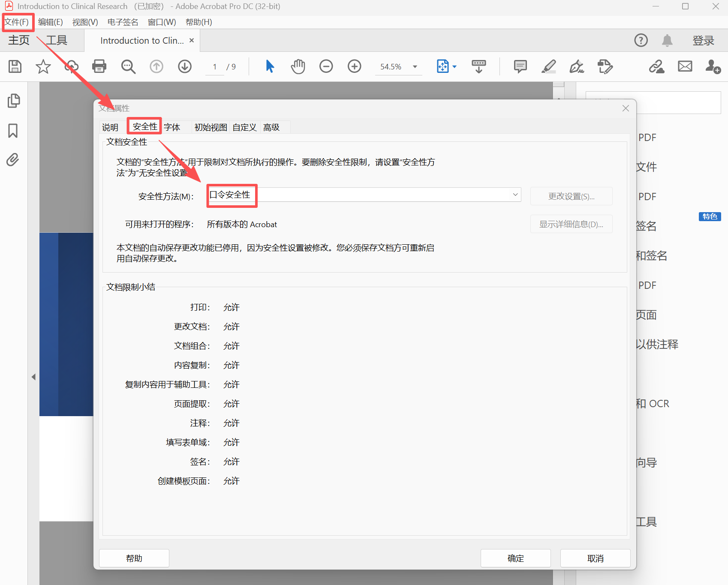Save the current PDF document

(15, 66)
